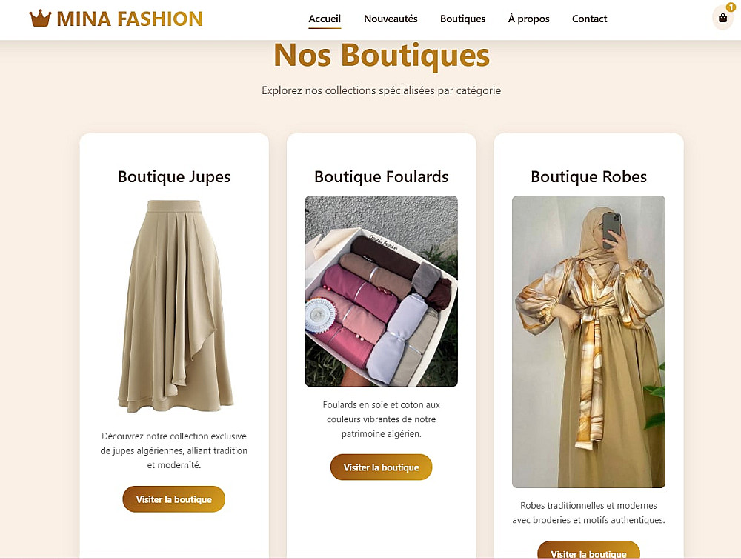
Task: Click the crown logo icon
Action: 40,19
